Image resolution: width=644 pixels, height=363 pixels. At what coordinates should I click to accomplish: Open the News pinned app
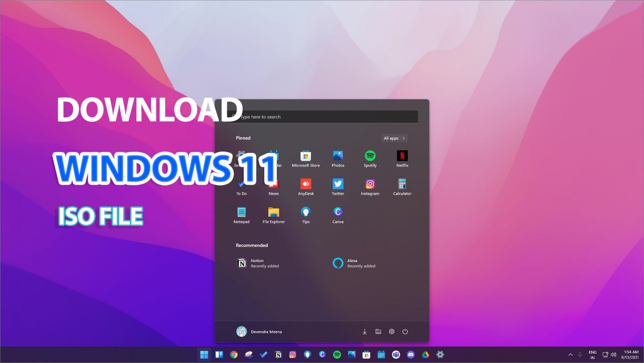point(273,189)
